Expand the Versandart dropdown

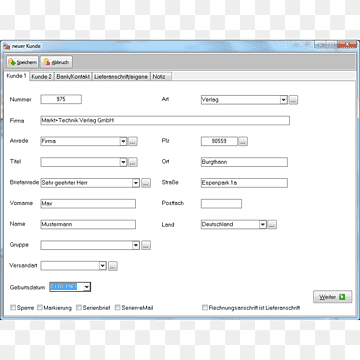pyautogui.click(x=103, y=266)
